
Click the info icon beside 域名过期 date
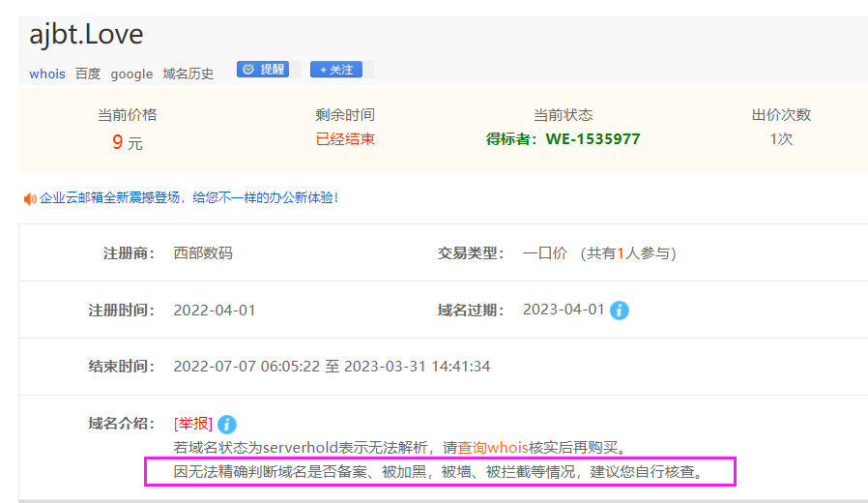pyautogui.click(x=620, y=311)
